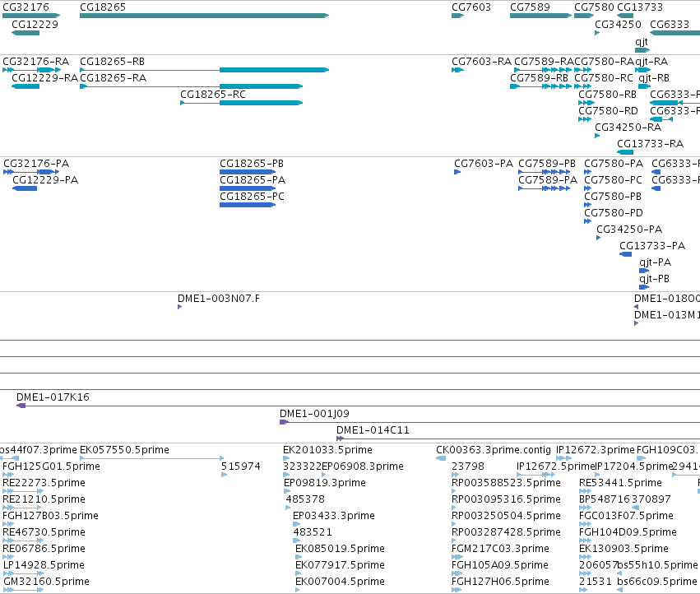Click the 515974 feature label
Screen dimensions: 700x594
241,466
